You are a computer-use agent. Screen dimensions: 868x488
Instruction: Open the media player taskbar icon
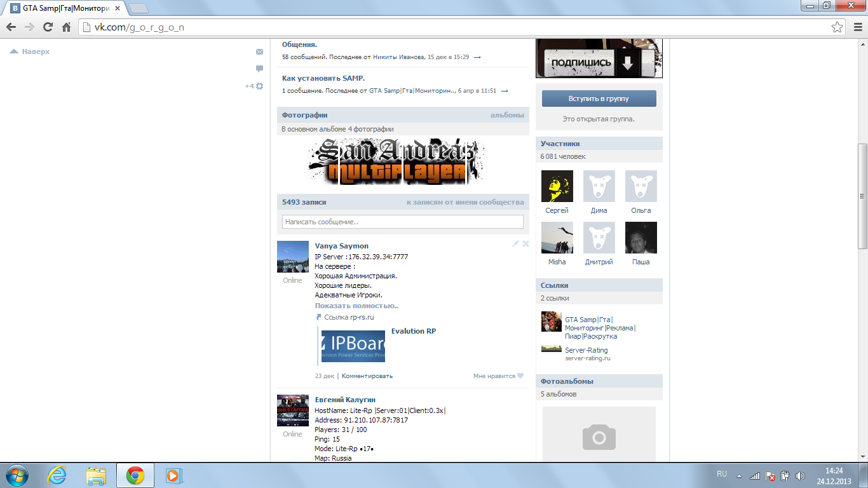[x=173, y=475]
